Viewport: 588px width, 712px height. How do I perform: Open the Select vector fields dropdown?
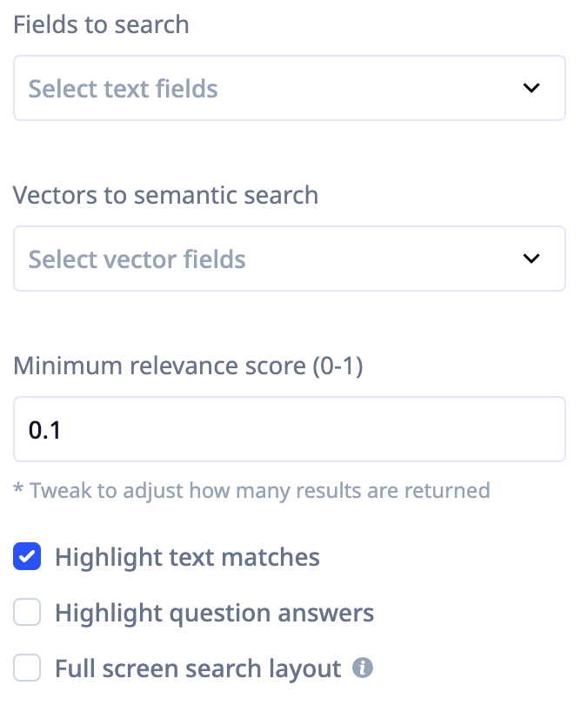coord(289,259)
